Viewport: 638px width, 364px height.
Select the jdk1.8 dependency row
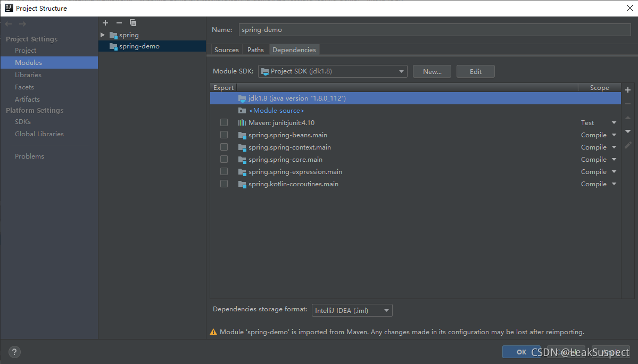(x=416, y=98)
